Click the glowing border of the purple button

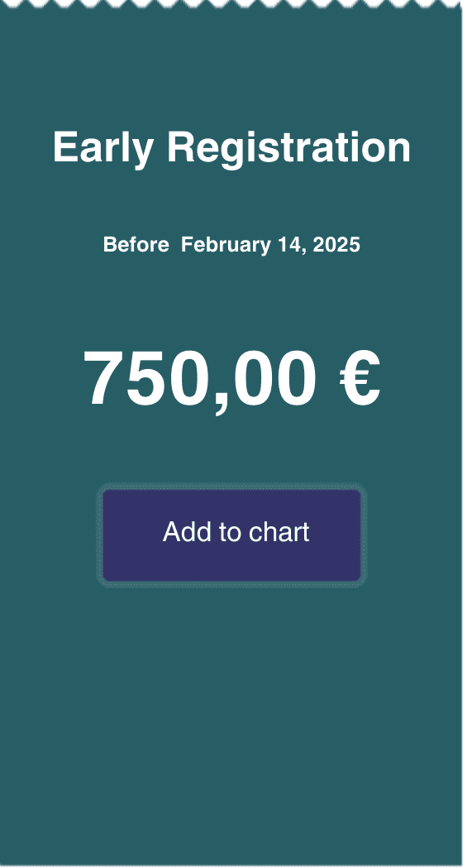tap(231, 487)
